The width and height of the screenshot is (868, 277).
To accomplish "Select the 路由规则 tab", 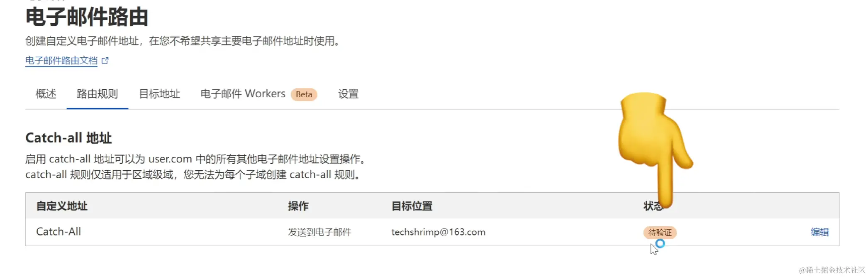I will 97,94.
